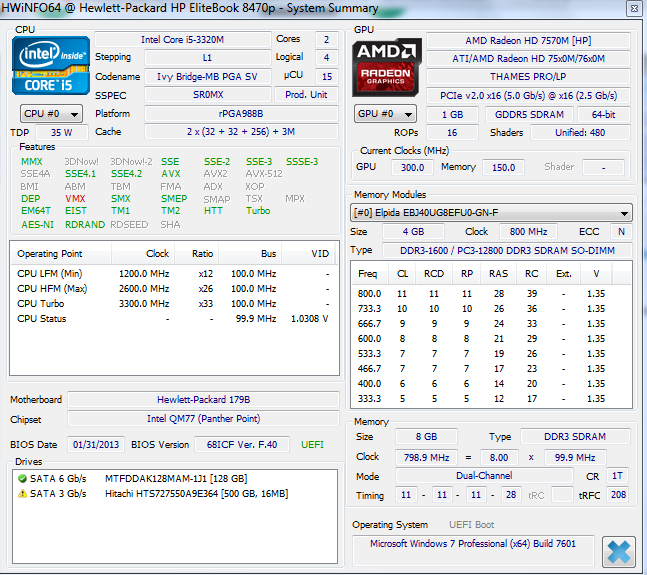Click the Dual-Channel mode field
Screen dimensions: 647x575
pos(484,476)
